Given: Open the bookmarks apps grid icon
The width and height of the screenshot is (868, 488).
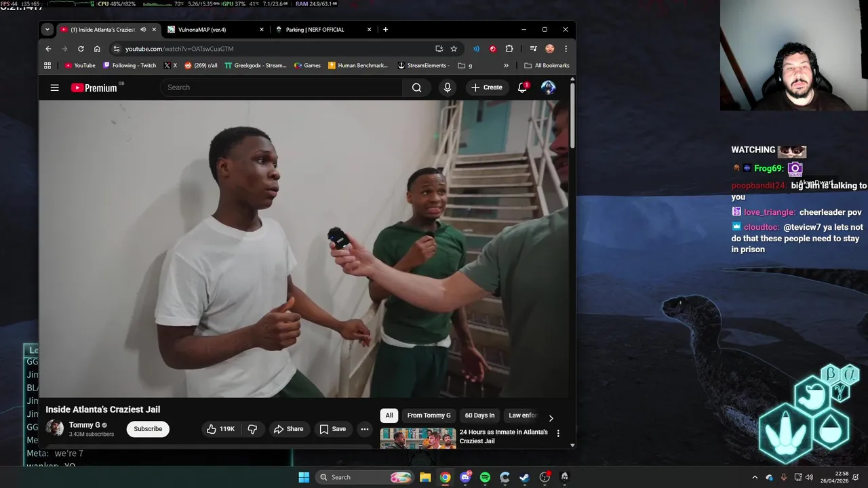Looking at the screenshot, I should point(47,66).
